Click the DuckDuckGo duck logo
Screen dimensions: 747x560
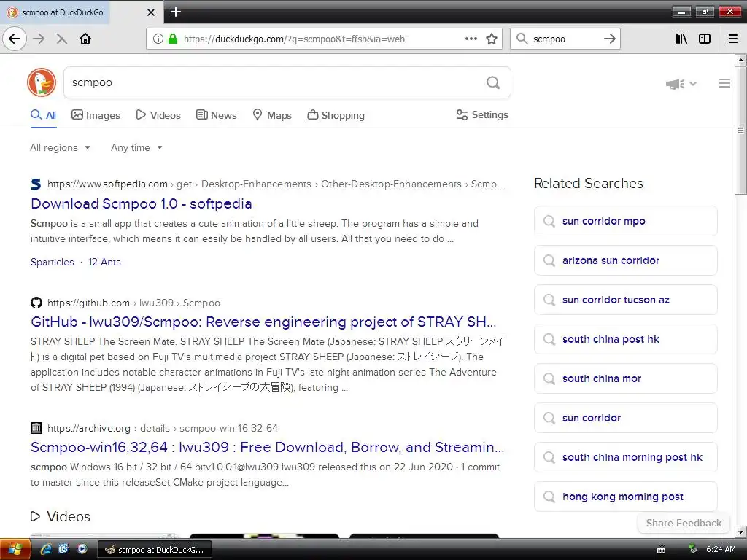coord(42,82)
